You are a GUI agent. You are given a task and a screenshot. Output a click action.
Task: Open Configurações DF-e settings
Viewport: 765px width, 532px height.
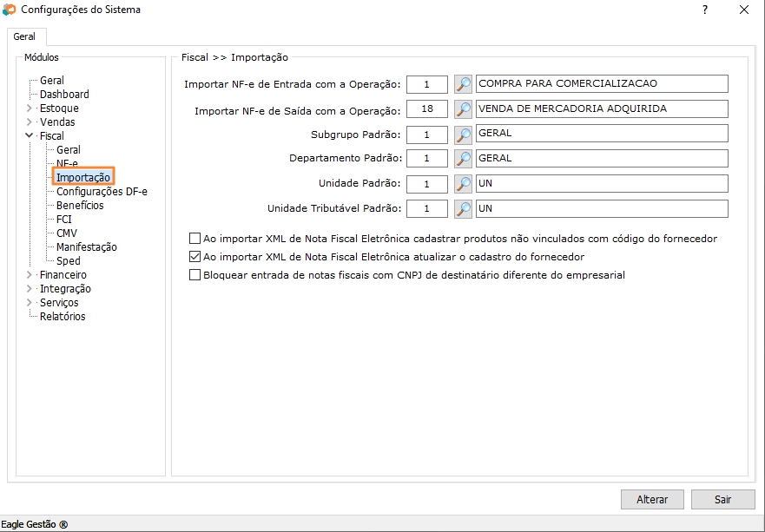click(x=102, y=192)
